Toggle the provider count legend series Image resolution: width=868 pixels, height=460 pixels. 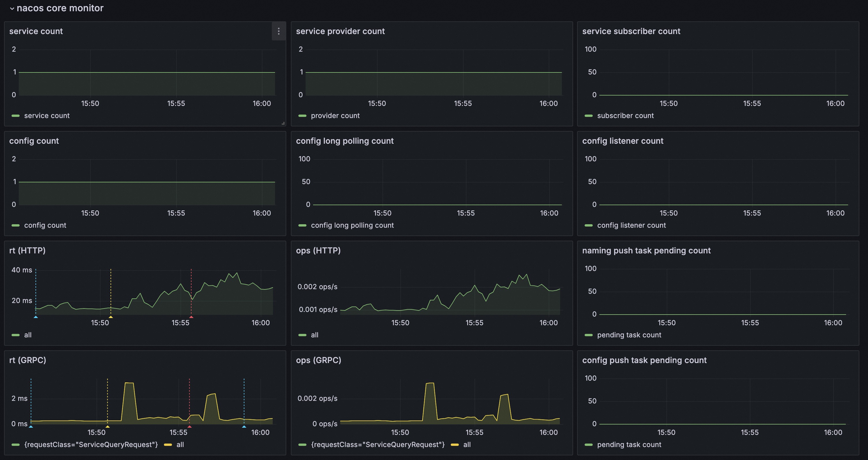[x=335, y=116]
